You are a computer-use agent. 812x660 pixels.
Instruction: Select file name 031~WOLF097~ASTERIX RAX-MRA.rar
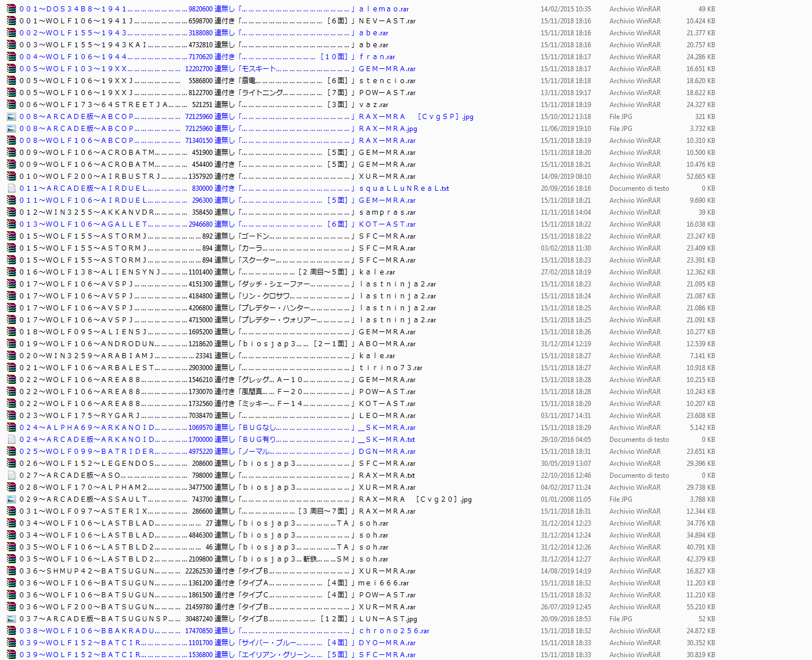[x=217, y=511]
